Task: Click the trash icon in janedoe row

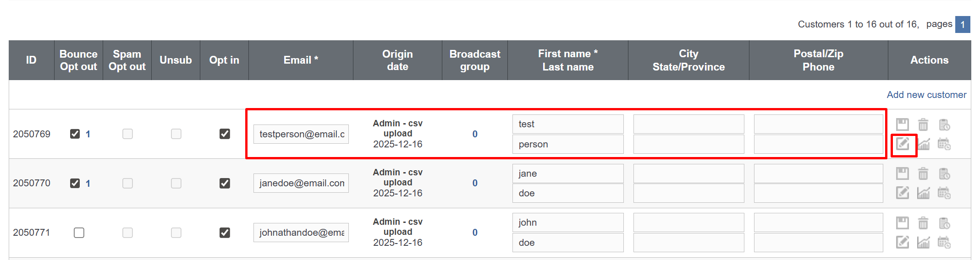Action: 923,173
